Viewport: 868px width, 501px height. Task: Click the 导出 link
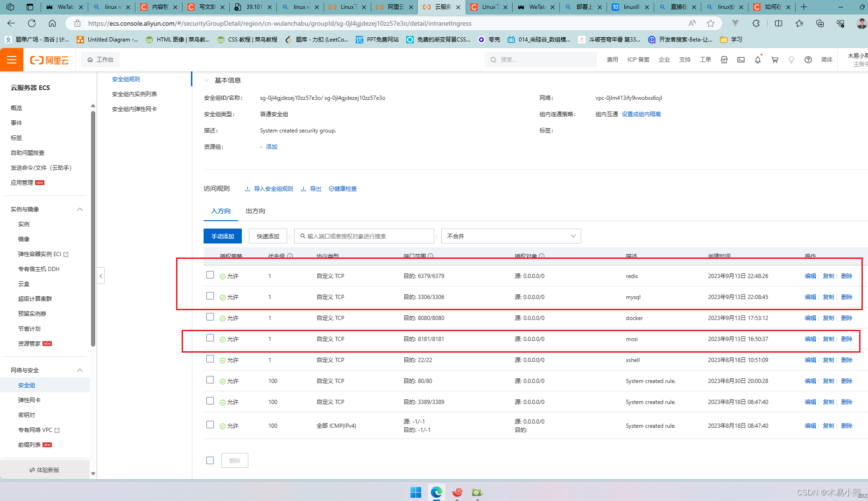(x=311, y=189)
